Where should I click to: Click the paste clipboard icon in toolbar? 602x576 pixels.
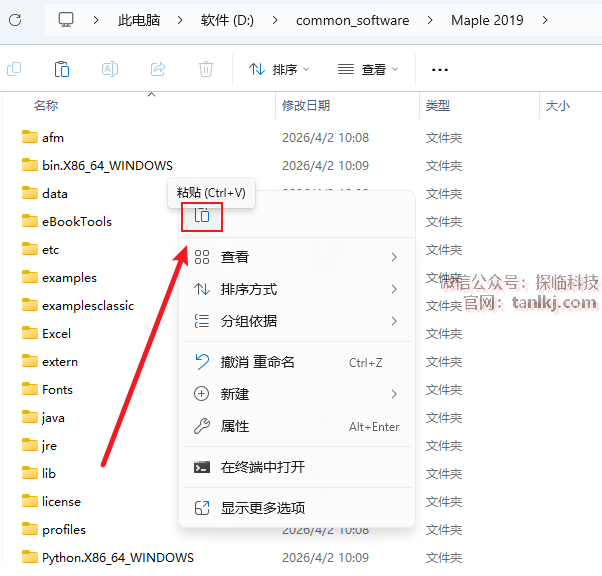(x=62, y=70)
